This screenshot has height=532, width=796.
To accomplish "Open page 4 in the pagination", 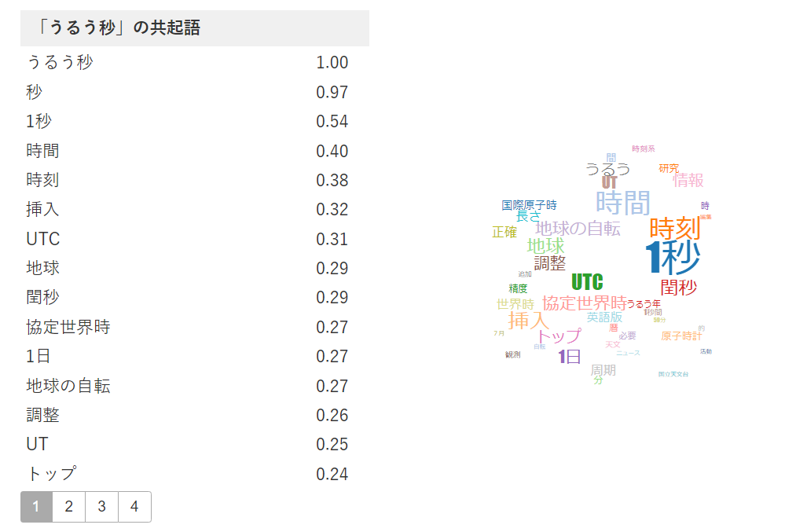I will click(x=134, y=507).
